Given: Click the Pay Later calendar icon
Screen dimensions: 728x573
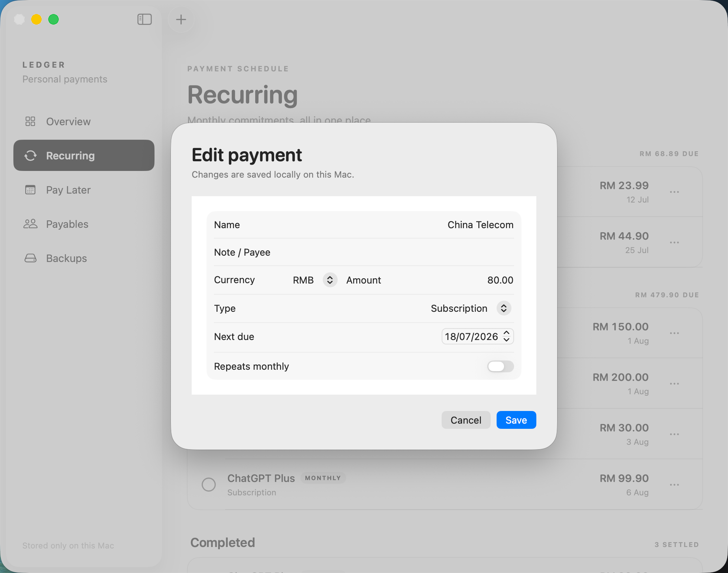Looking at the screenshot, I should (x=30, y=190).
